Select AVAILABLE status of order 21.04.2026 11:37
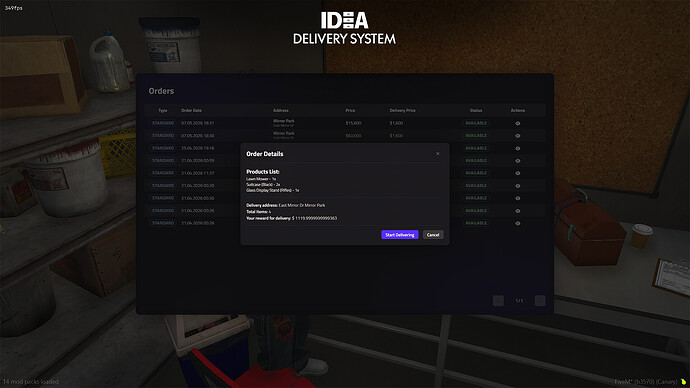 pos(476,173)
